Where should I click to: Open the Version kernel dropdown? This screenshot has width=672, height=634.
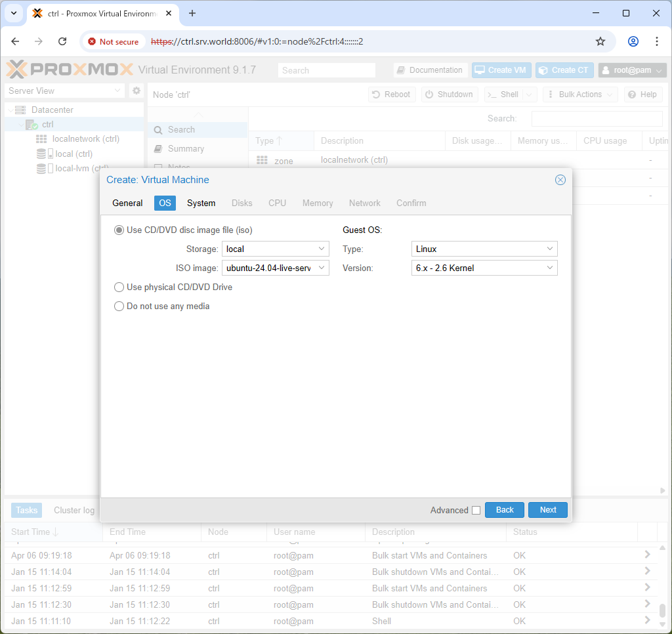point(484,268)
